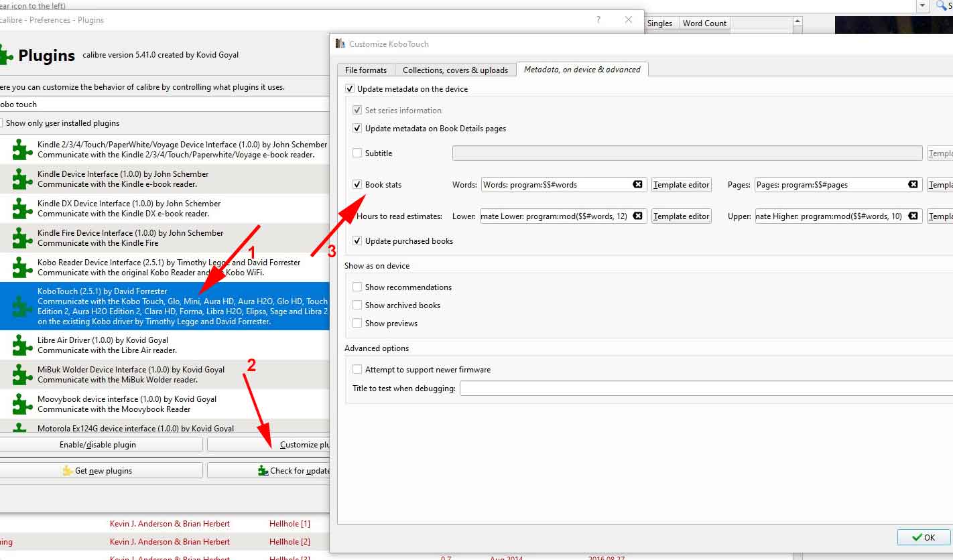Click the plugin search field containing 'obo touch'
The width and height of the screenshot is (953, 560).
[x=164, y=104]
